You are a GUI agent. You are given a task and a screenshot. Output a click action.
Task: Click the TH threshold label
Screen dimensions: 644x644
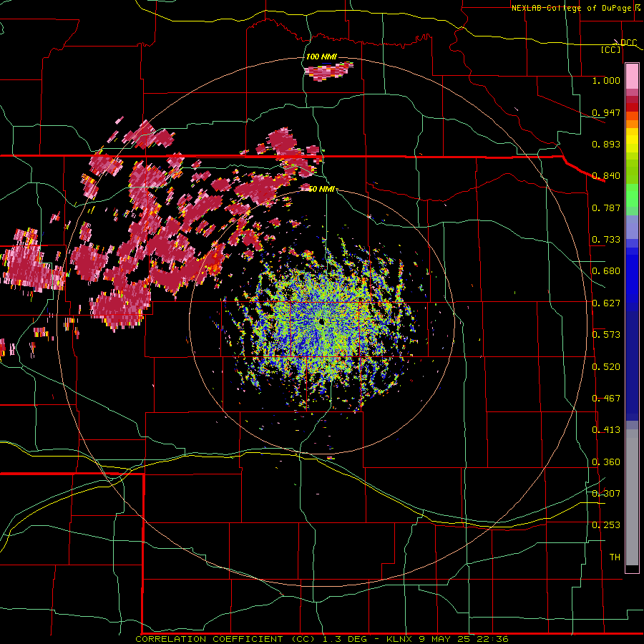(615, 557)
